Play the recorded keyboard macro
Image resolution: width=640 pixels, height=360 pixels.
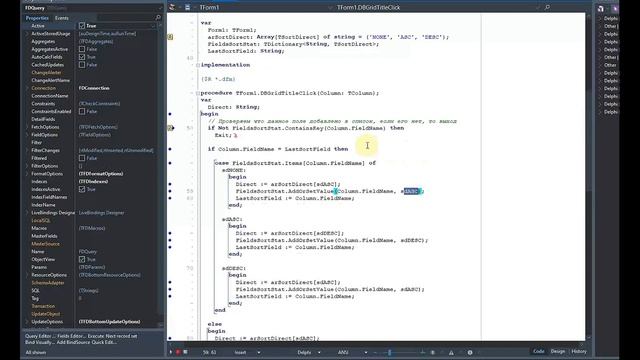[x=171, y=352]
